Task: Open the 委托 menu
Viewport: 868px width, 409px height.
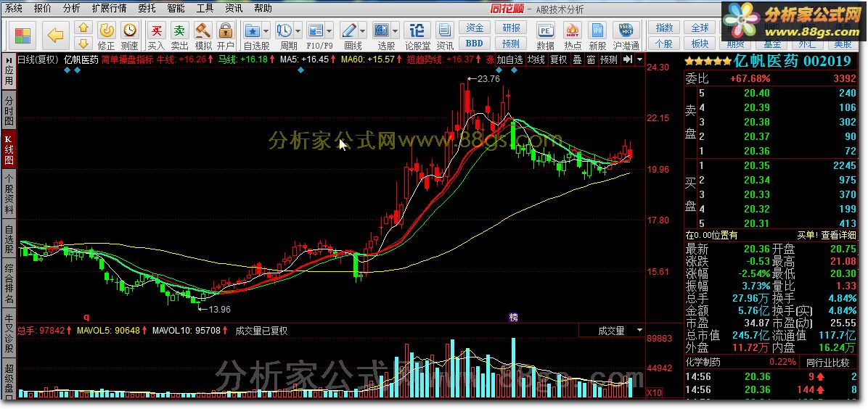Action: (147, 8)
